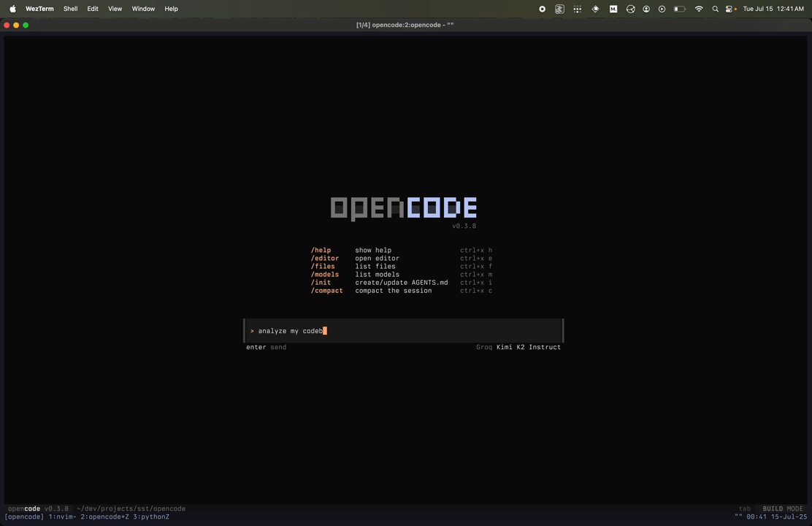Click the ~/dev/projects/sst/opencode path
The width and height of the screenshot is (812, 526).
tap(131, 509)
